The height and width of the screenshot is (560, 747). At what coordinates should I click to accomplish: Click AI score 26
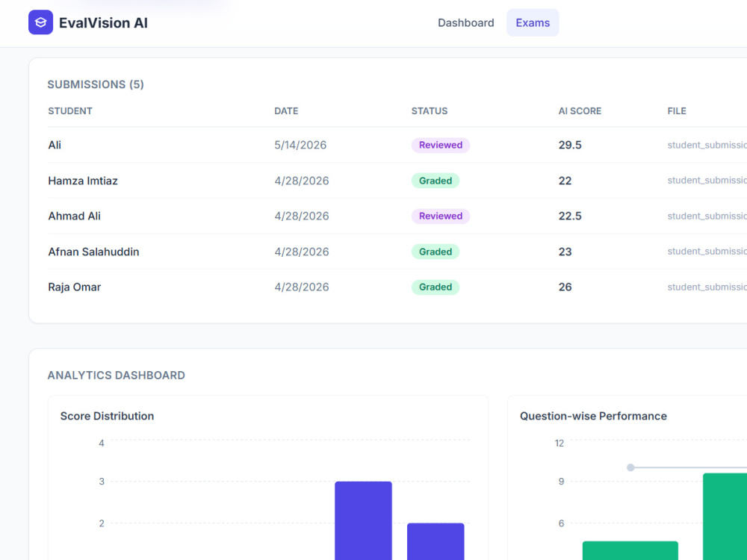point(565,287)
